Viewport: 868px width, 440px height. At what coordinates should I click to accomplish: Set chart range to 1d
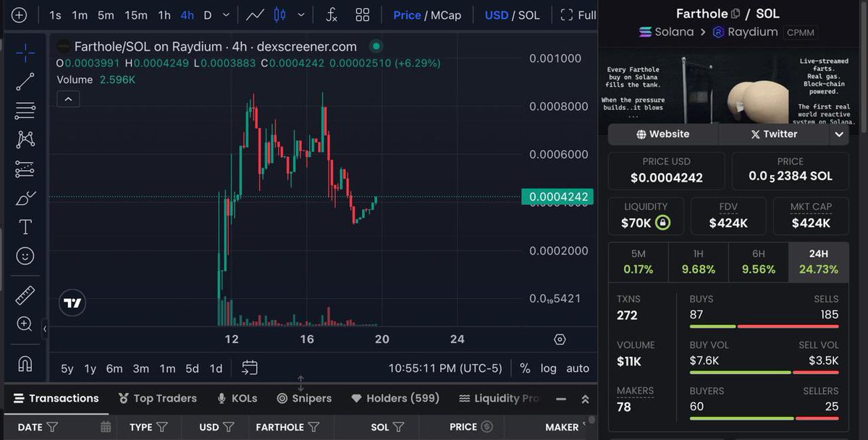[x=216, y=368]
